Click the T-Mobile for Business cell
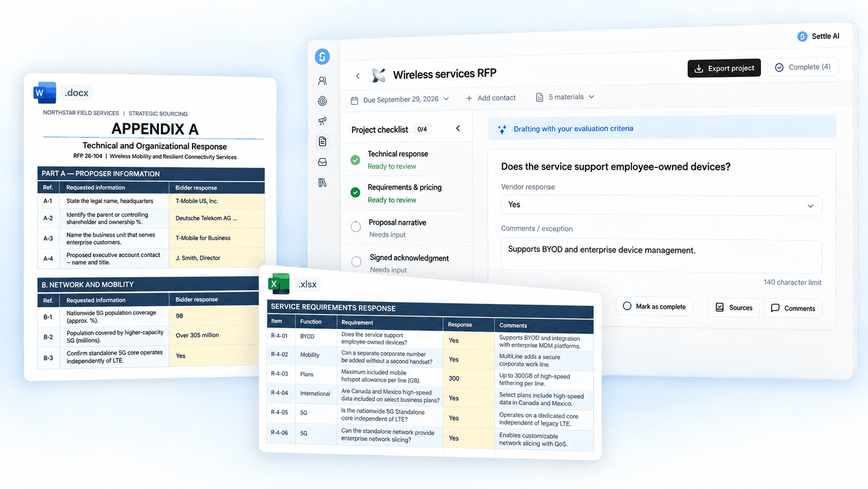This screenshot has width=868, height=489. (x=217, y=238)
